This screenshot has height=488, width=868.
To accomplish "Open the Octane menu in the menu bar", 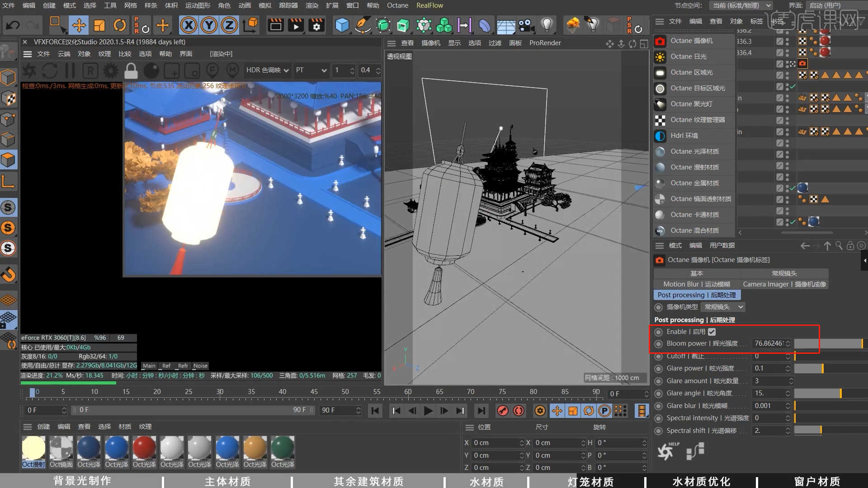I will 397,5.
